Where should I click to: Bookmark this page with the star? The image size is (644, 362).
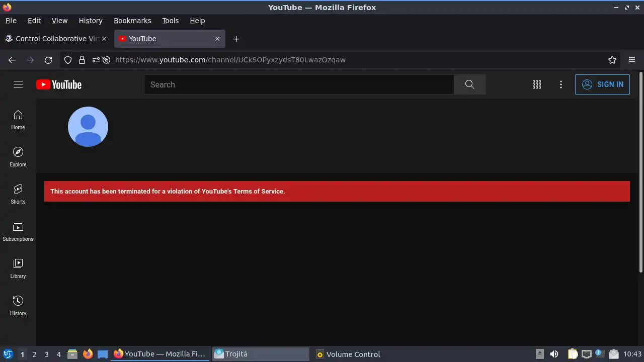coord(612,60)
